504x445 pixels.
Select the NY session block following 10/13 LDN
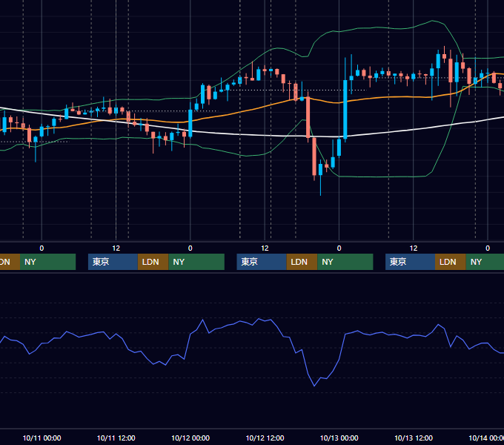click(485, 262)
